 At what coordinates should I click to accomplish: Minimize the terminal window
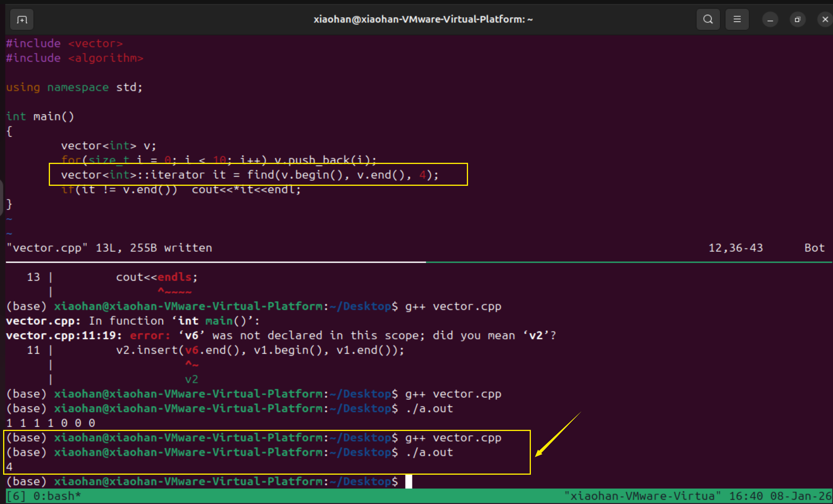click(770, 20)
